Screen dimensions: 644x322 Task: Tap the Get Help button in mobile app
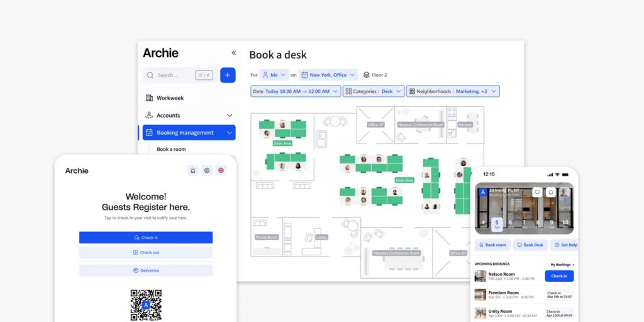[x=564, y=245]
